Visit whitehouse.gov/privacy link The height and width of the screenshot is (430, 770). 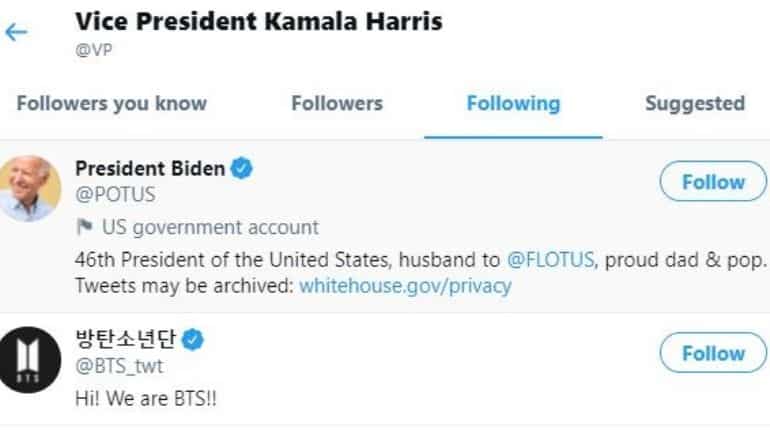point(405,285)
